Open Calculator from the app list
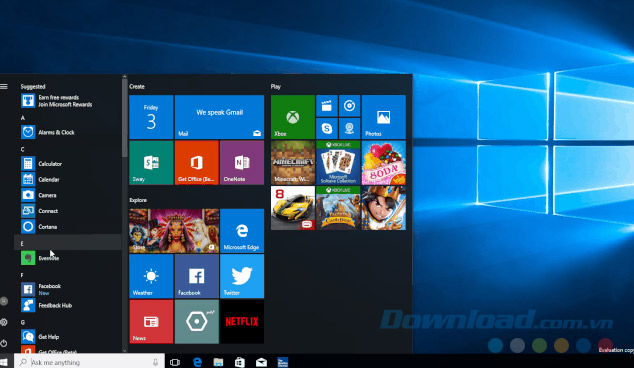Image resolution: width=634 pixels, height=368 pixels. [68, 164]
